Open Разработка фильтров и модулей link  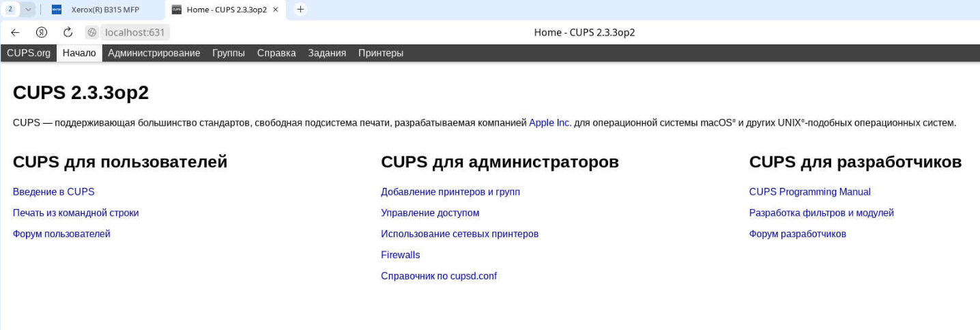[822, 213]
